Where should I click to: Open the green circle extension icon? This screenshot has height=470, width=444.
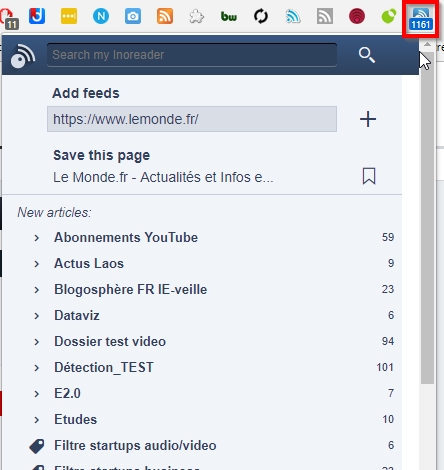389,16
